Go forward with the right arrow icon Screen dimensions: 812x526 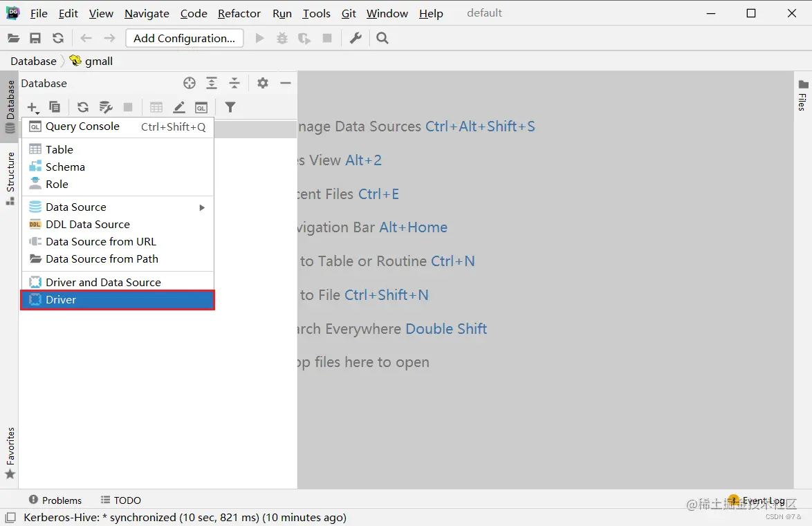(109, 38)
